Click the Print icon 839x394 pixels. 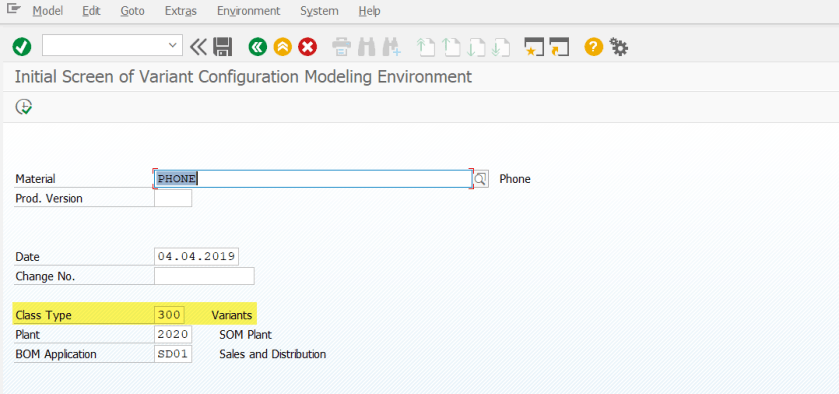point(341,47)
